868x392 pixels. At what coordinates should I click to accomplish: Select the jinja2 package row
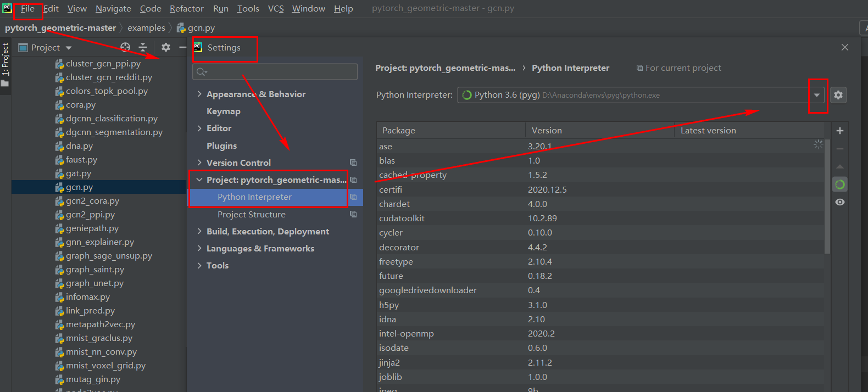600,363
